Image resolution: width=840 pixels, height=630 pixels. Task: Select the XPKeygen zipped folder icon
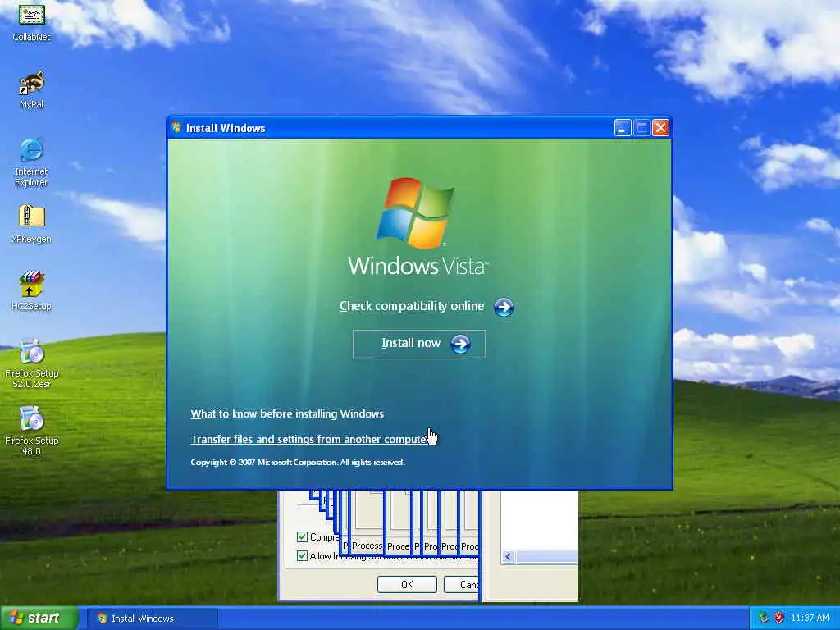pyautogui.click(x=32, y=223)
